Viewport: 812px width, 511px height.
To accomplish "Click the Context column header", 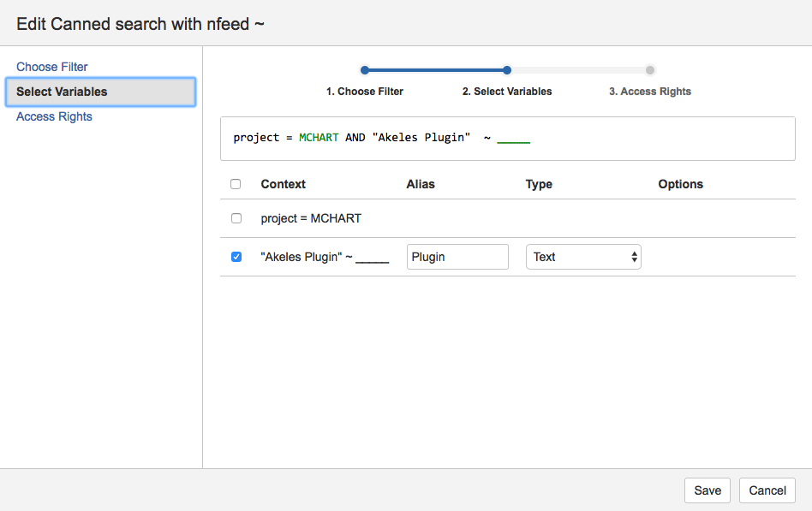I will click(283, 183).
